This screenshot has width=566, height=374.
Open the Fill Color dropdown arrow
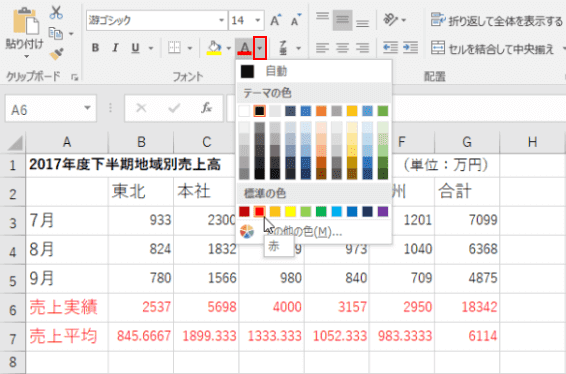point(228,48)
